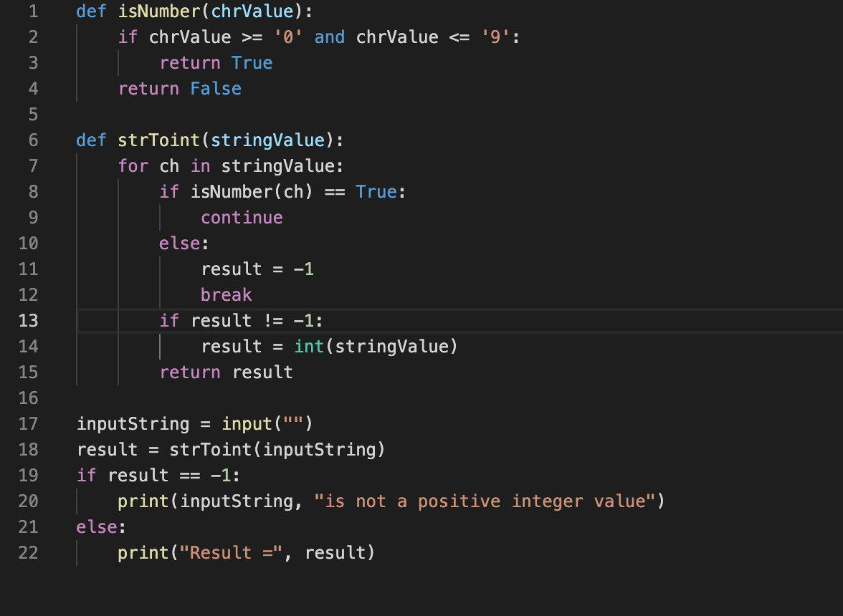Click the comparison result == -1 on line 19
The height and width of the screenshot is (616, 843).
pyautogui.click(x=172, y=475)
